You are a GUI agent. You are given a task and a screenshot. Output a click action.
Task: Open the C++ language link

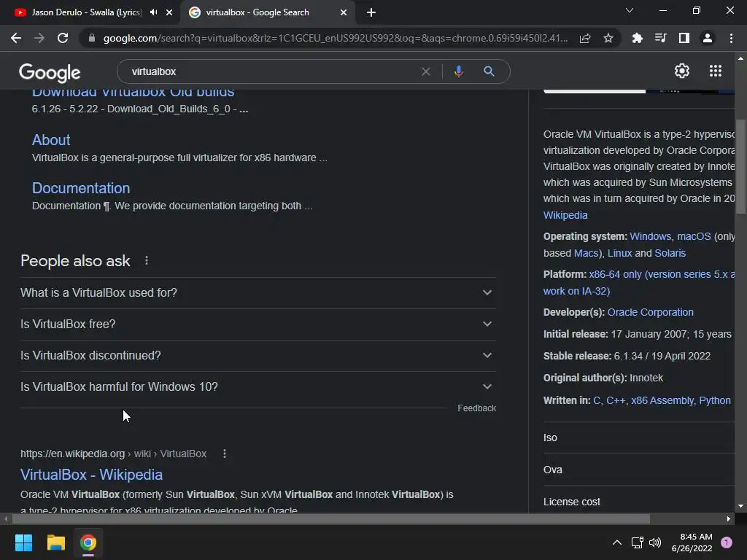click(616, 400)
